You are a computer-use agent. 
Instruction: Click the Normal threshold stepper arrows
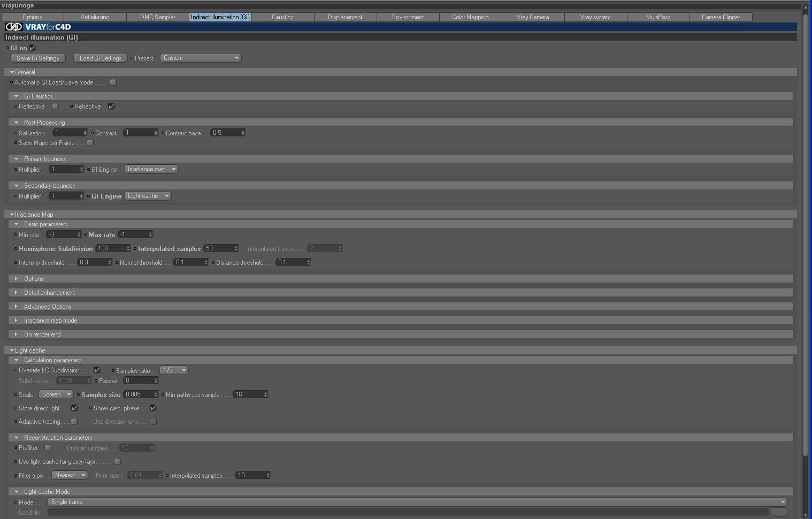206,262
